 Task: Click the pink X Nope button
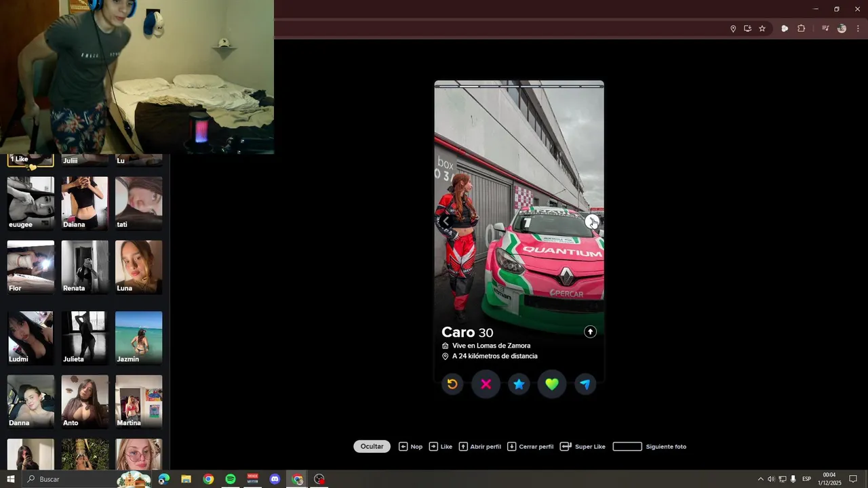point(486,384)
